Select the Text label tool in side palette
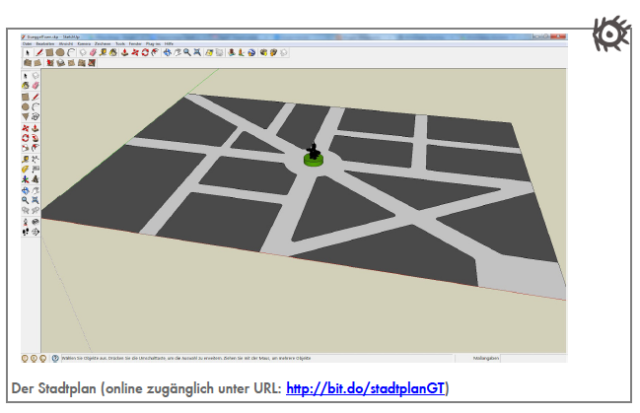The height and width of the screenshot is (413, 640). [36, 168]
